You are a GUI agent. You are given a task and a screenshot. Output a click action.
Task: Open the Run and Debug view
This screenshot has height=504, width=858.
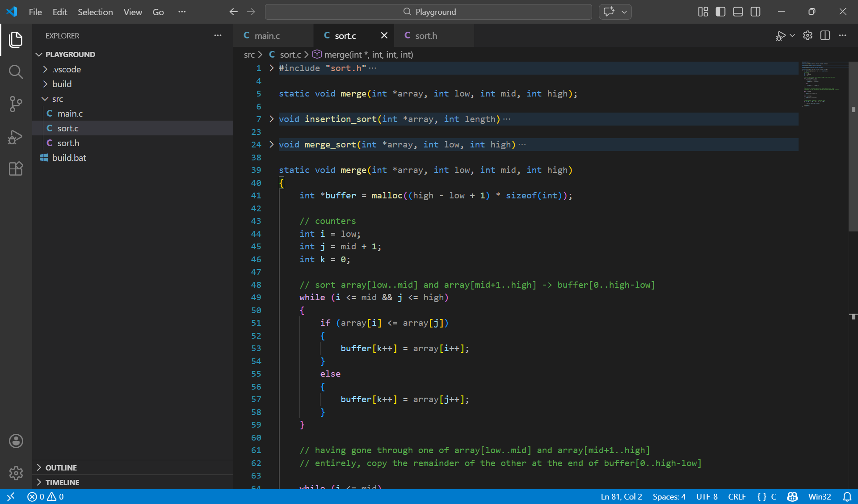(16, 137)
